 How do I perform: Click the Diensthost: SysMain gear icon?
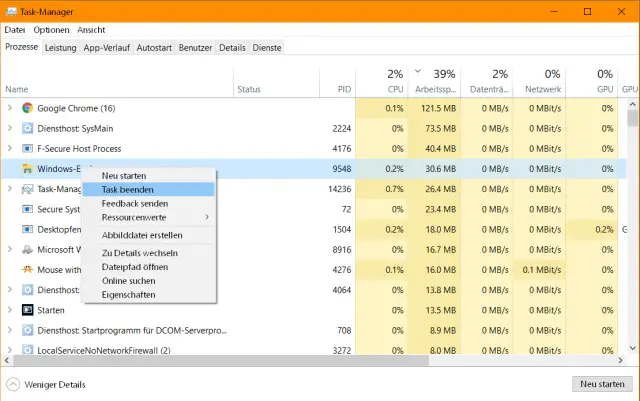(x=28, y=128)
